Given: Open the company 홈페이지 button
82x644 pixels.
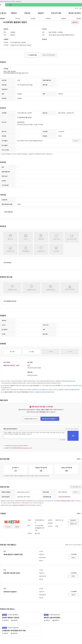Looking at the screenshot, I should pos(73,520).
